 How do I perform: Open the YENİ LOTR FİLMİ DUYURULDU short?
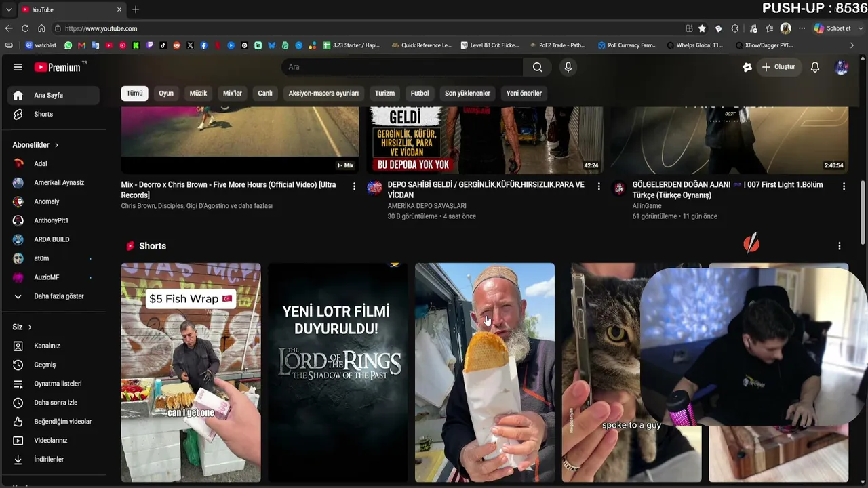pyautogui.click(x=338, y=373)
